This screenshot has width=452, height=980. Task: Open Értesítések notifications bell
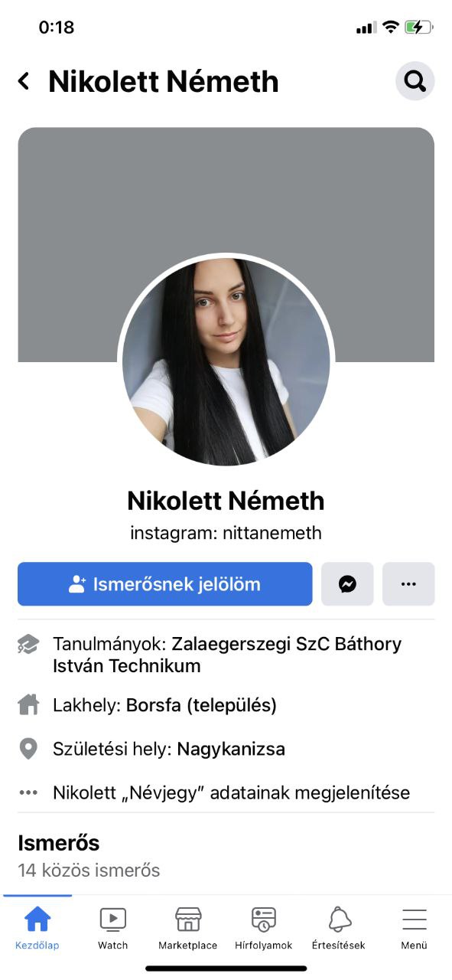pos(339,927)
